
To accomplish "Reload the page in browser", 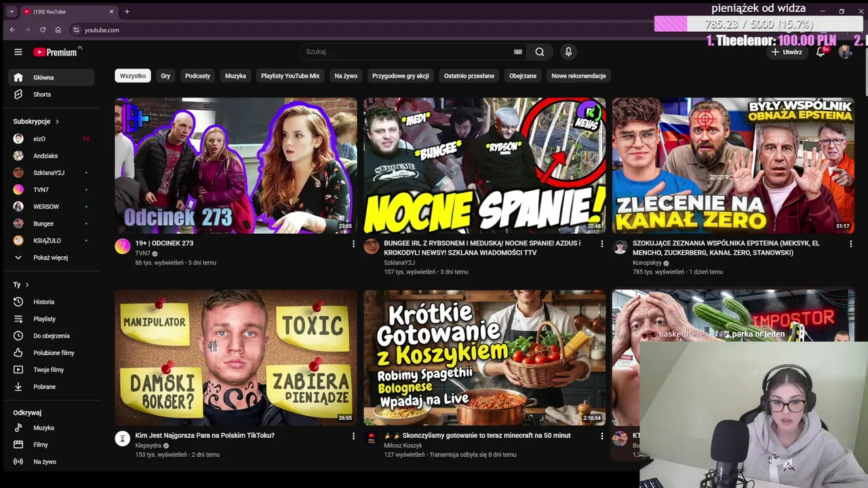I will (x=43, y=30).
